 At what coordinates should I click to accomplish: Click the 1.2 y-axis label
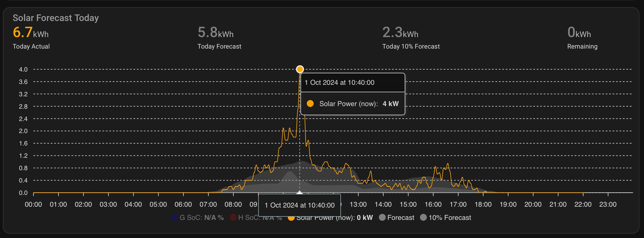pyautogui.click(x=23, y=156)
